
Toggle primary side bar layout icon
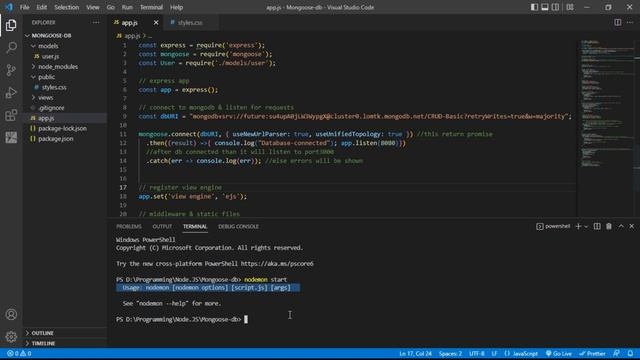click(534, 7)
